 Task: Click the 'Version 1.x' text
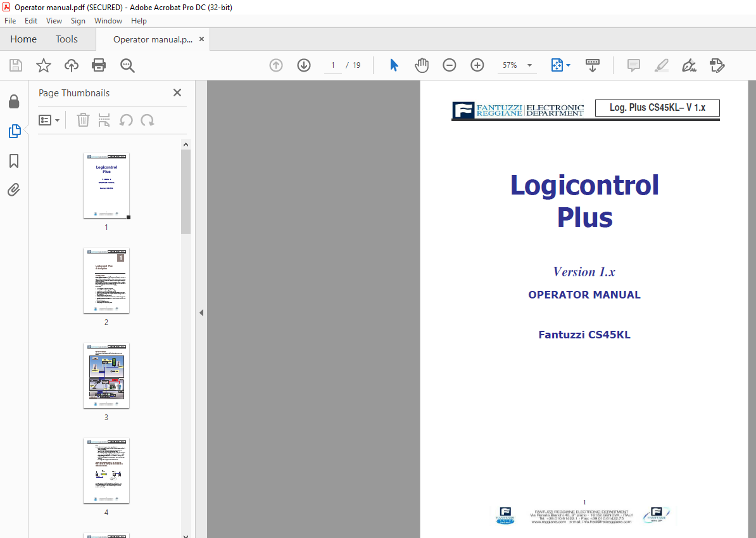tap(584, 272)
